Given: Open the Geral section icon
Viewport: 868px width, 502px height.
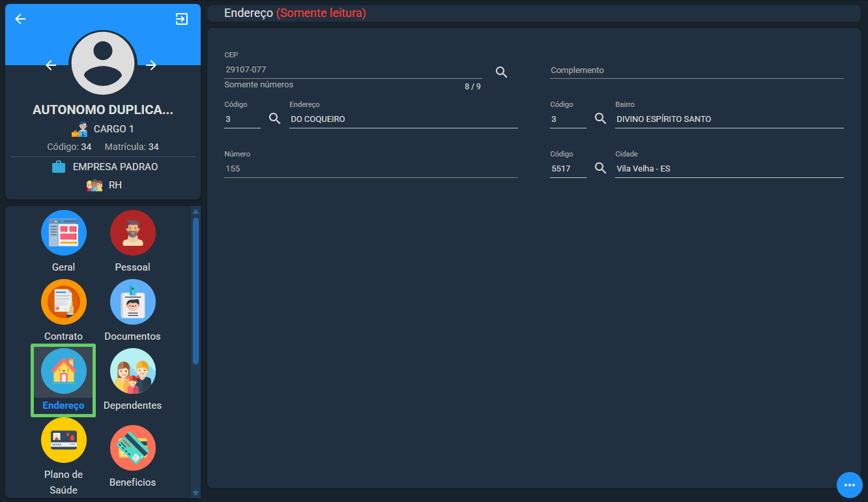Looking at the screenshot, I should (64, 233).
